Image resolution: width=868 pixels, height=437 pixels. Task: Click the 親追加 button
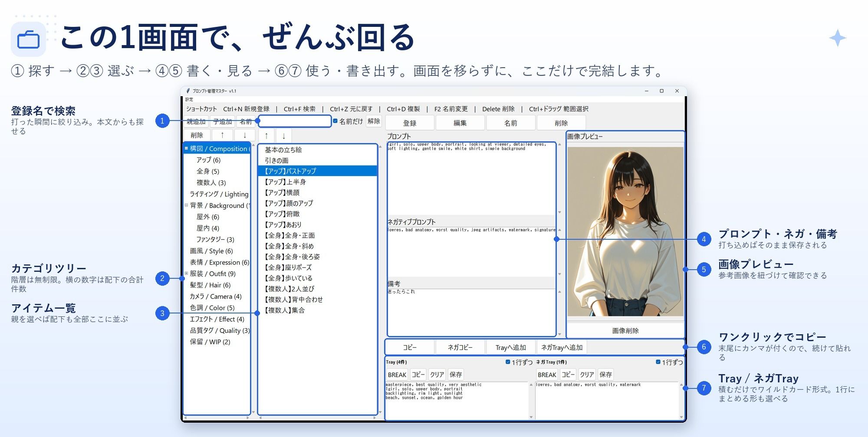(x=196, y=122)
